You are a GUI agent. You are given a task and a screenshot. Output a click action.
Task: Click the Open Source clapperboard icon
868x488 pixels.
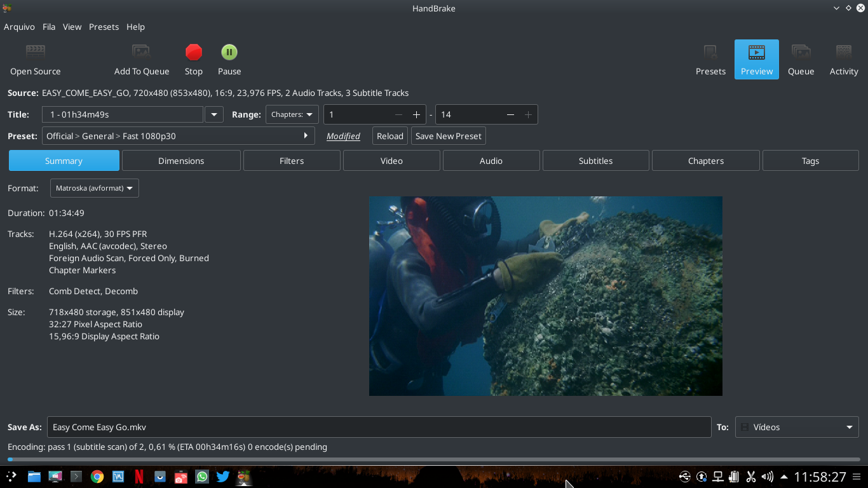[36, 52]
